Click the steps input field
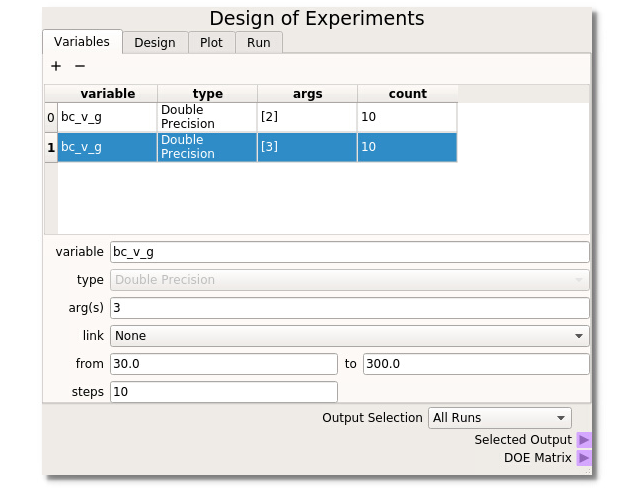This screenshot has height=488, width=641. coord(224,392)
